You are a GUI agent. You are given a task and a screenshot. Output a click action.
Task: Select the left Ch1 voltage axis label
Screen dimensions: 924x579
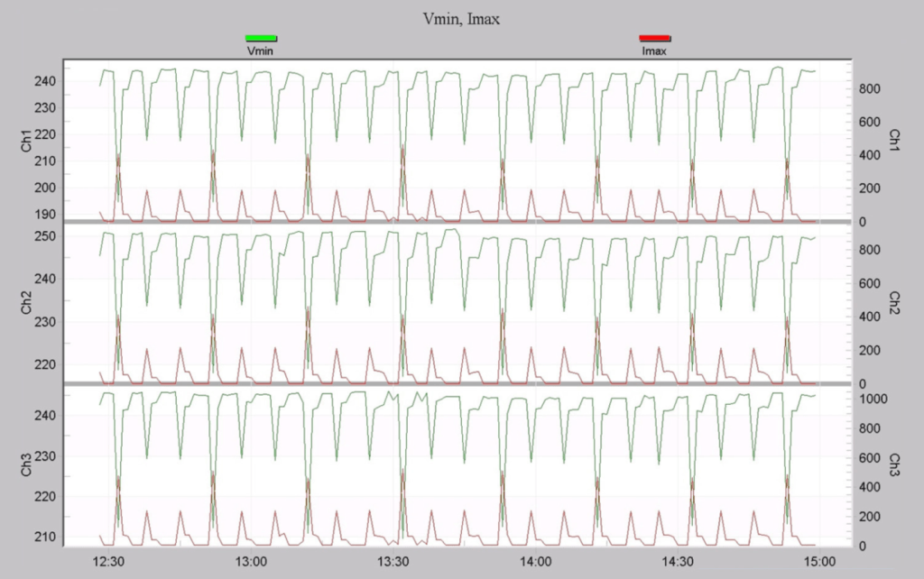[x=28, y=140]
